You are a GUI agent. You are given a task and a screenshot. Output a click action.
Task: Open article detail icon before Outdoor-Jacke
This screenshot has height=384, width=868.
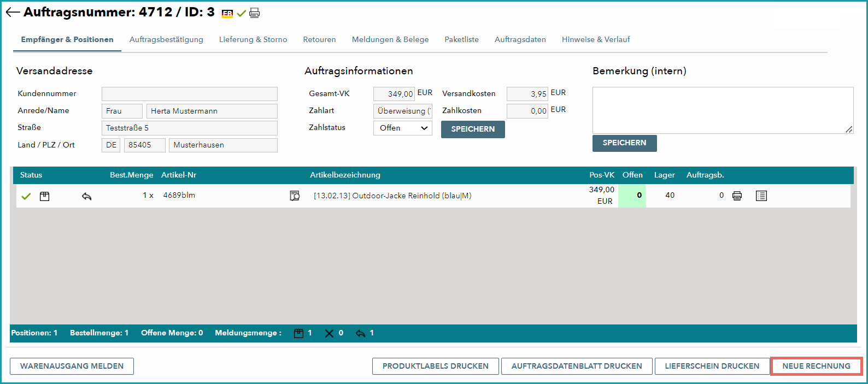(295, 196)
